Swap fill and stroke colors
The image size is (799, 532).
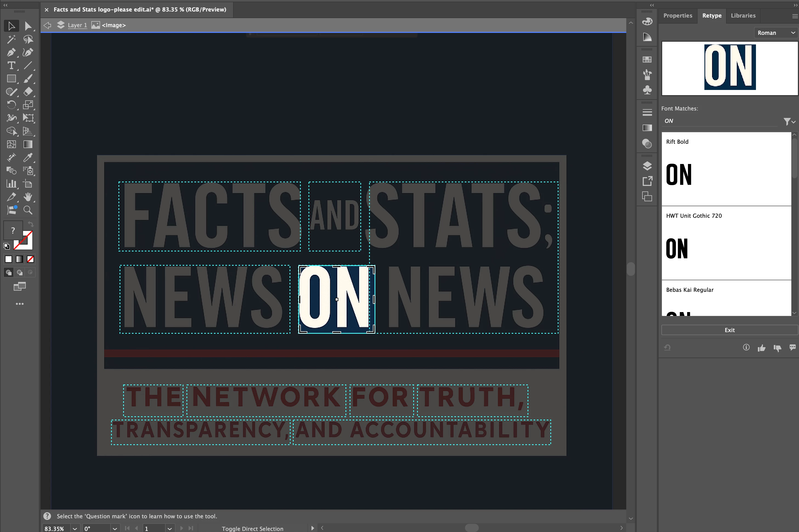coord(30,224)
